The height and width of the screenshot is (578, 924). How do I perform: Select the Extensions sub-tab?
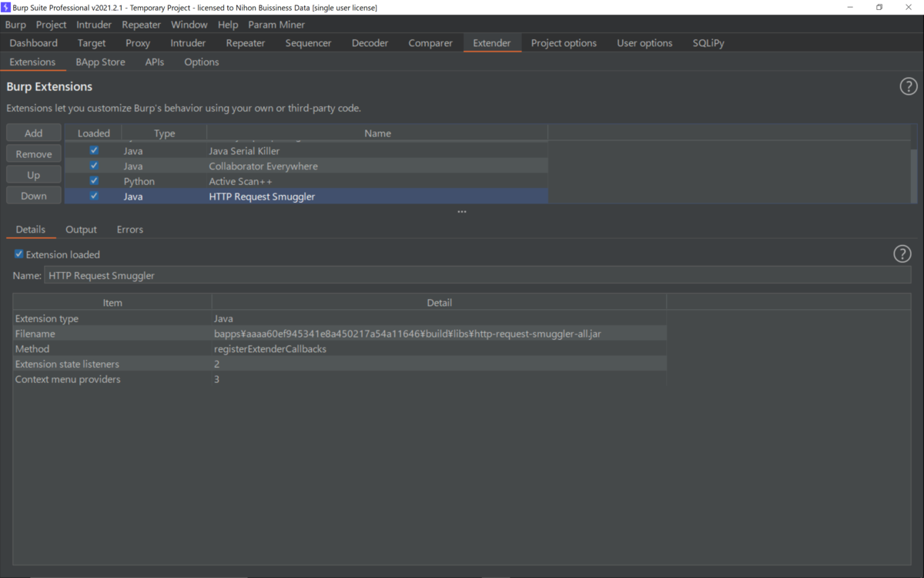pyautogui.click(x=32, y=62)
